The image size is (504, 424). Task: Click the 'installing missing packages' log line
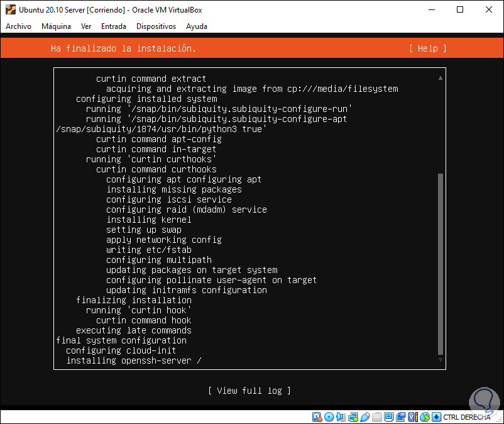coord(174,189)
